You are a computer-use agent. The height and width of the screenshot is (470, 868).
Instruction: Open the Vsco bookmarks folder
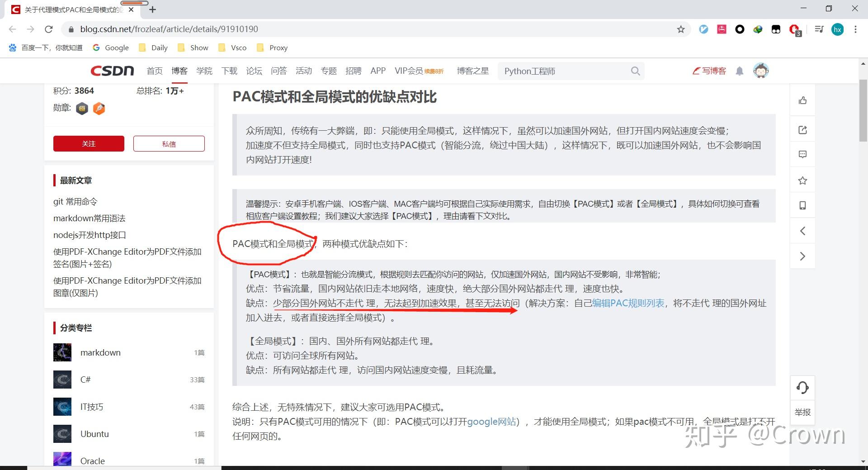(x=232, y=48)
